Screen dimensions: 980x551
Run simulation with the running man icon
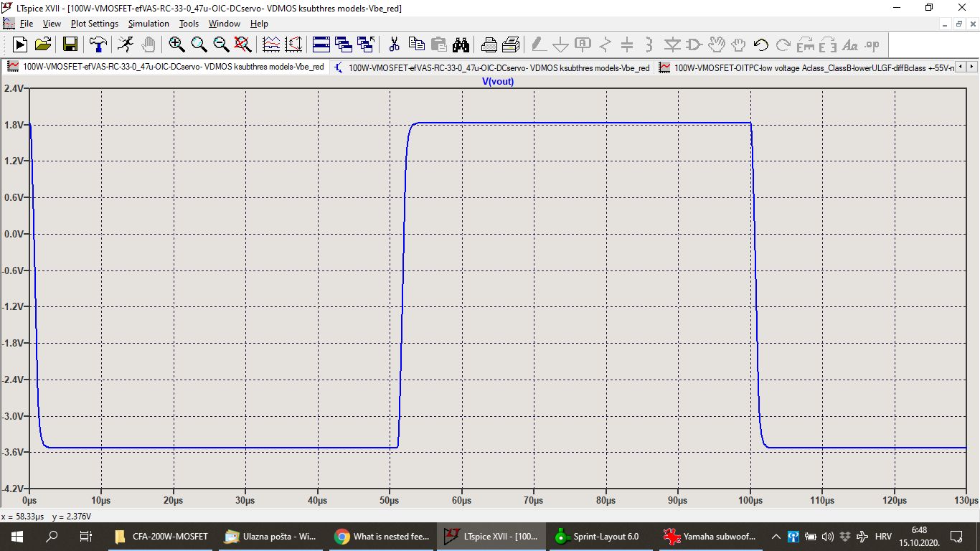point(126,44)
